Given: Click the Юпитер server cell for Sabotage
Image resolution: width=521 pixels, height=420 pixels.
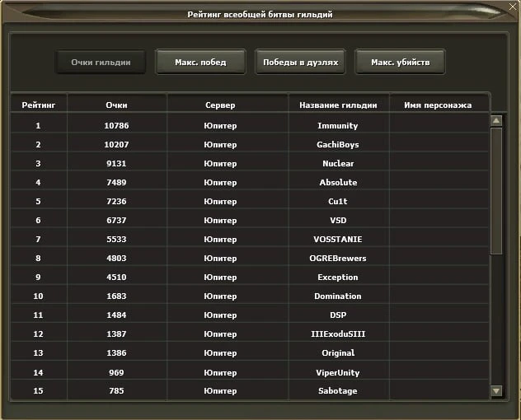Looking at the screenshot, I should click(x=220, y=391).
